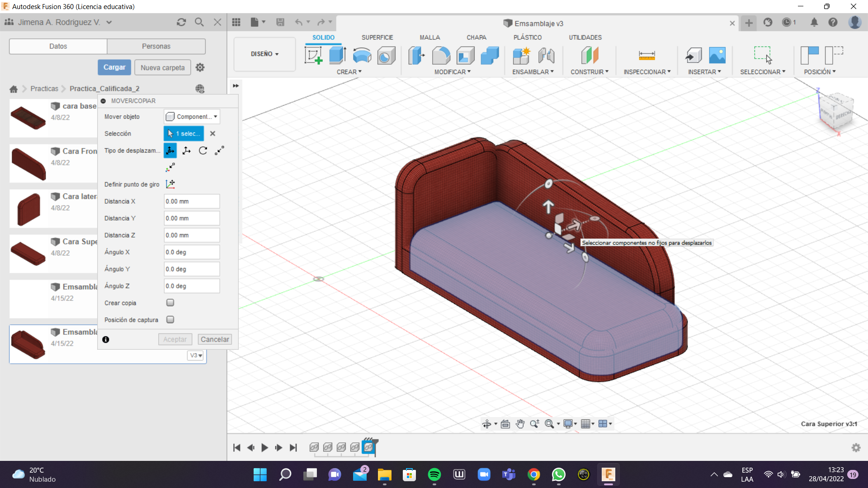Expand the DISEÑO workspace dropdown

click(x=264, y=54)
